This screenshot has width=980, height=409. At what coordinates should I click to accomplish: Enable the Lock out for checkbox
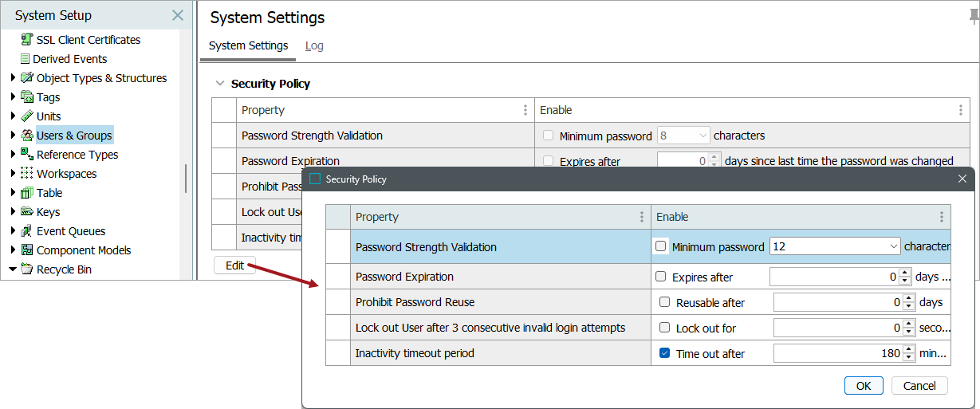665,328
